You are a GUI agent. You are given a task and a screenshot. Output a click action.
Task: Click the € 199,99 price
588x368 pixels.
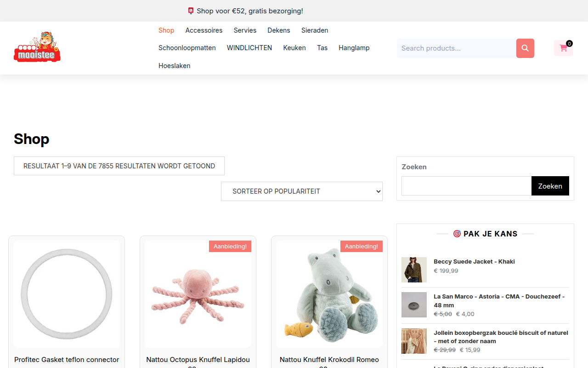[446, 271]
